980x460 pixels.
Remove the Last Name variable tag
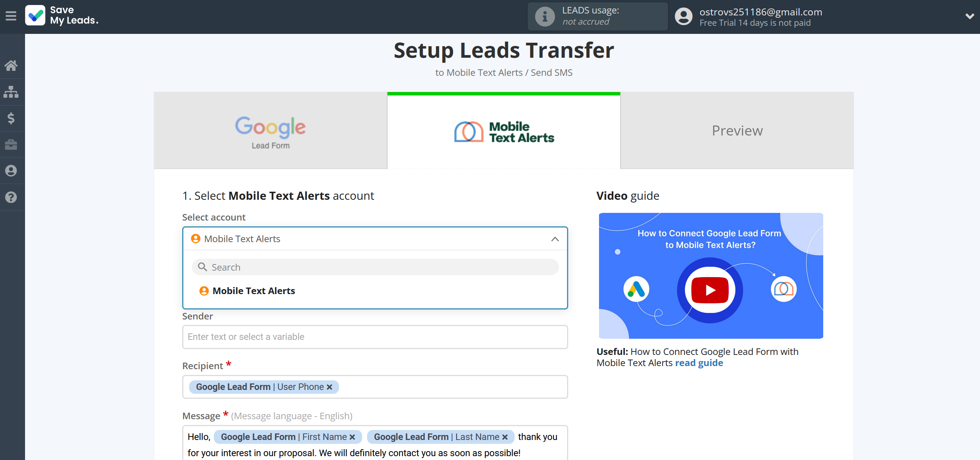pyautogui.click(x=505, y=437)
